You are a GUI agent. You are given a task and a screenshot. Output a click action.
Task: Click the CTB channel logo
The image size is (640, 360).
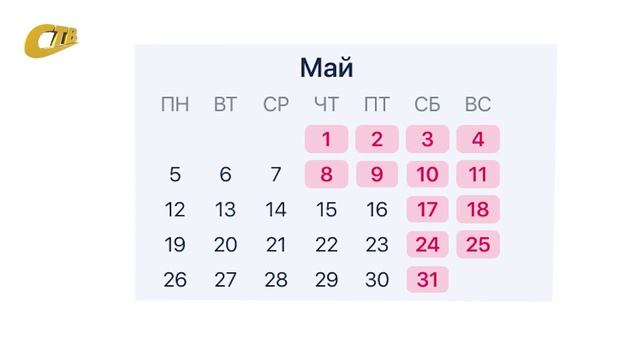tap(51, 40)
